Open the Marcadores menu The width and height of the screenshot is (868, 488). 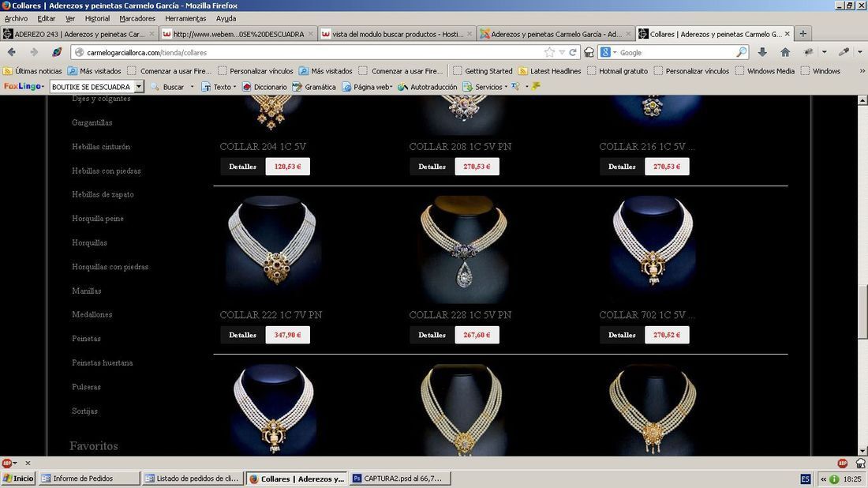pos(137,18)
